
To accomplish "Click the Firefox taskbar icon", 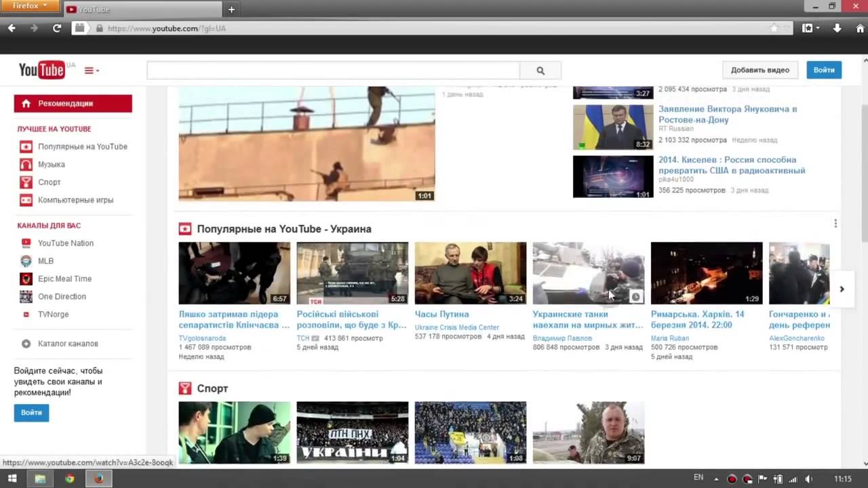I will [99, 479].
